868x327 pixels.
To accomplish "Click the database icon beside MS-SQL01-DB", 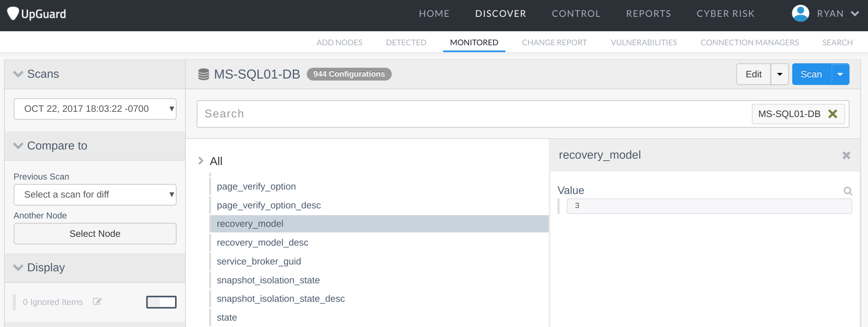I will (203, 74).
